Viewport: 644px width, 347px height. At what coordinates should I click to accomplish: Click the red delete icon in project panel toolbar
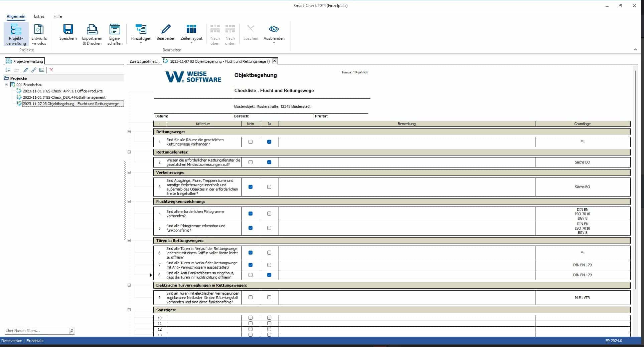pos(51,70)
